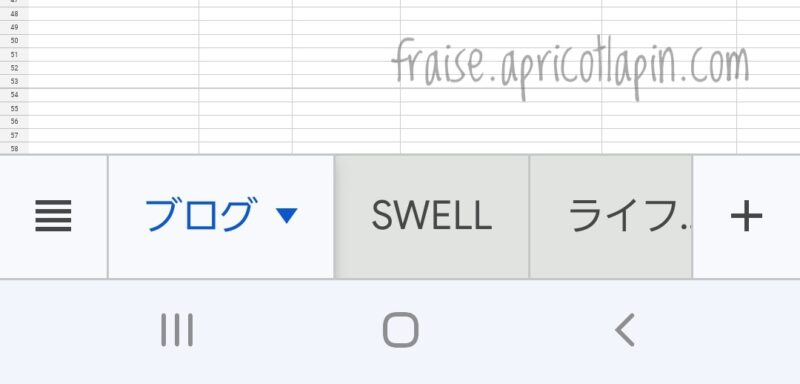Open the ブログ tab dropdown arrow
The image size is (800, 384).
[287, 215]
